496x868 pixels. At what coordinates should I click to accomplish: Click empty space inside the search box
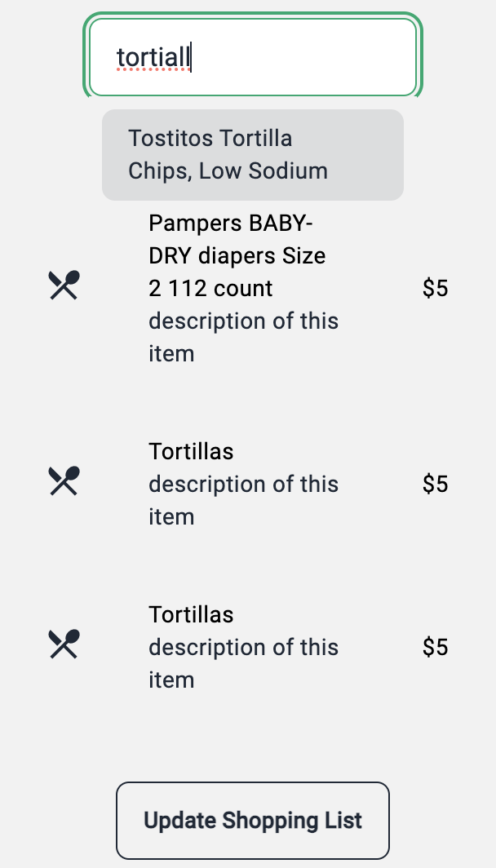pos(304,57)
